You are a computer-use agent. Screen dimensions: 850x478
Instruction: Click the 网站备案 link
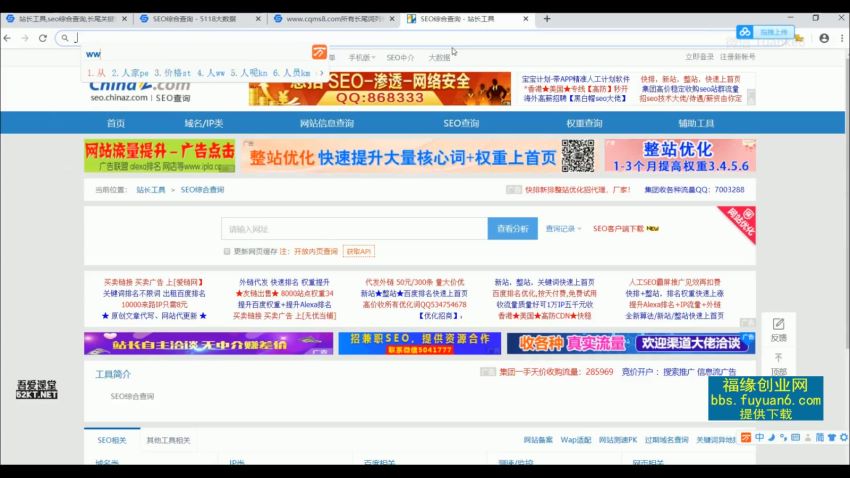pos(538,440)
